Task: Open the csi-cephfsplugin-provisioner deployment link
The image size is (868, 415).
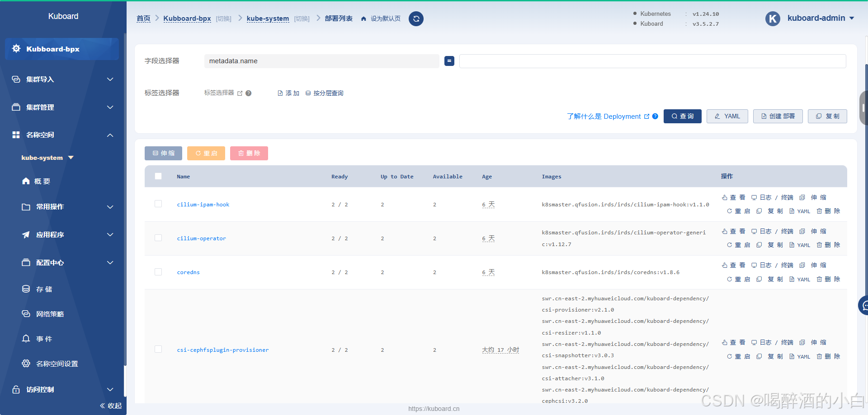Action: [x=222, y=350]
